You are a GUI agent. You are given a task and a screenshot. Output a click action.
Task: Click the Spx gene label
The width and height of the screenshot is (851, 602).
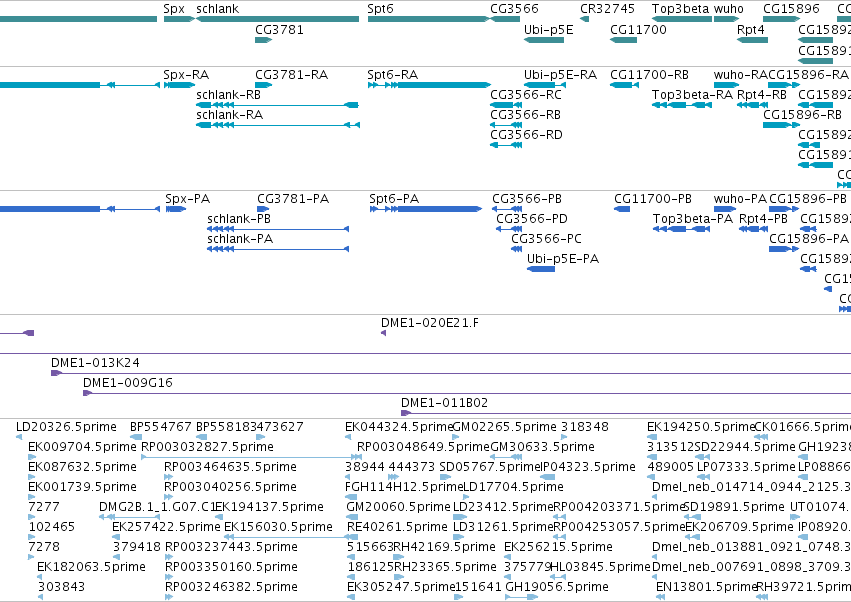pos(174,9)
